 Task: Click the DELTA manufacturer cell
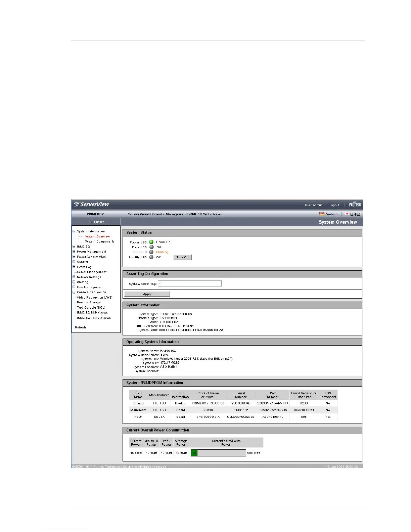[159, 417]
